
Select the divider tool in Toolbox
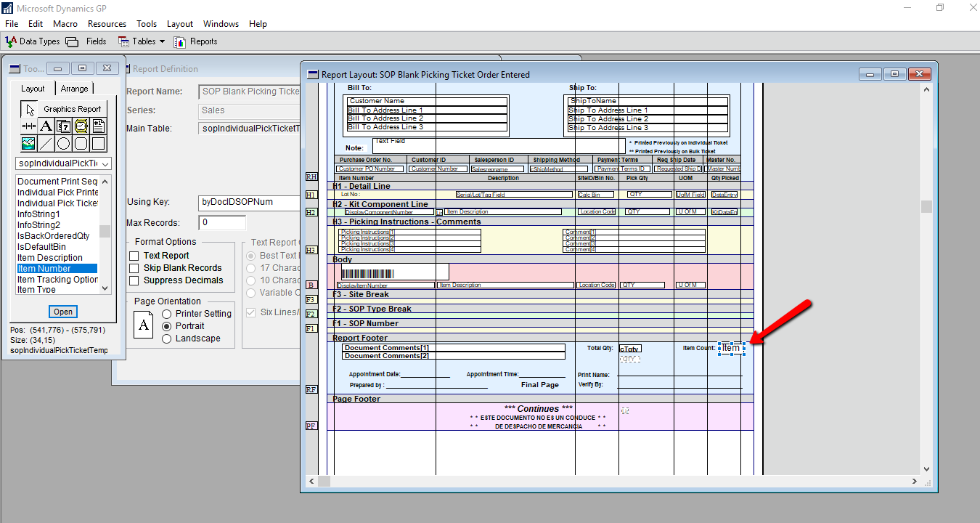click(x=29, y=126)
